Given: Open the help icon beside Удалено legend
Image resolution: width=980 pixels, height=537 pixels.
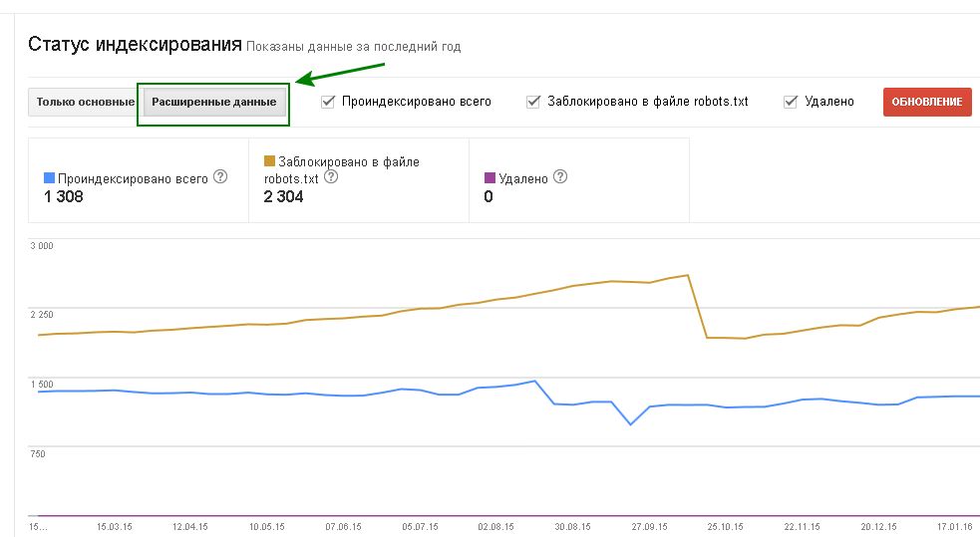Looking at the screenshot, I should 560,177.
